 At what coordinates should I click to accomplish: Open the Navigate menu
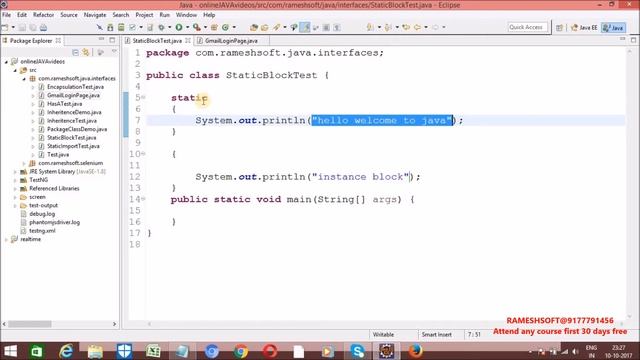[x=95, y=15]
